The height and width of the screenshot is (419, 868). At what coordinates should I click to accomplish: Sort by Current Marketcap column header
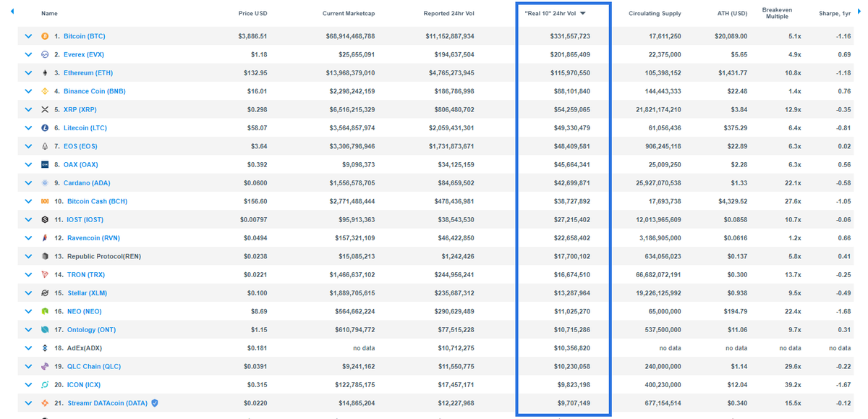pyautogui.click(x=349, y=14)
